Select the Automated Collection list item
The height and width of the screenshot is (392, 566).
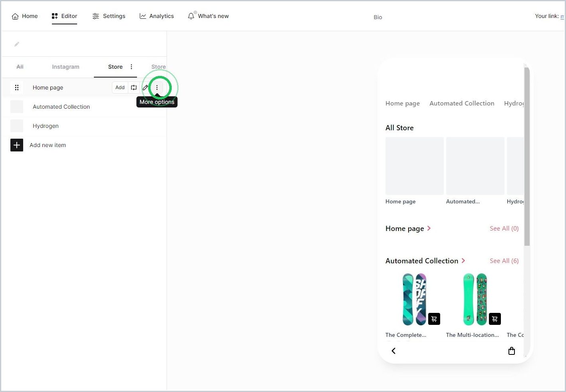coord(84,107)
